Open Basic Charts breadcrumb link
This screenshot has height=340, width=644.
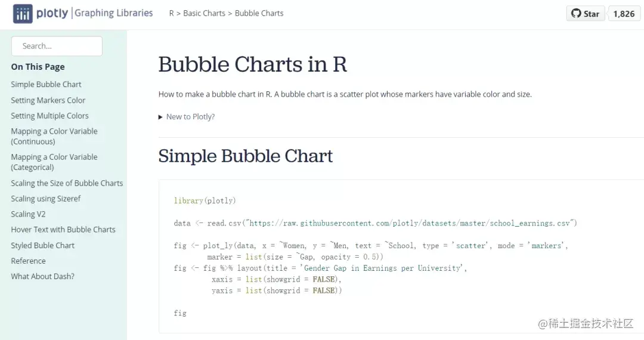204,13
